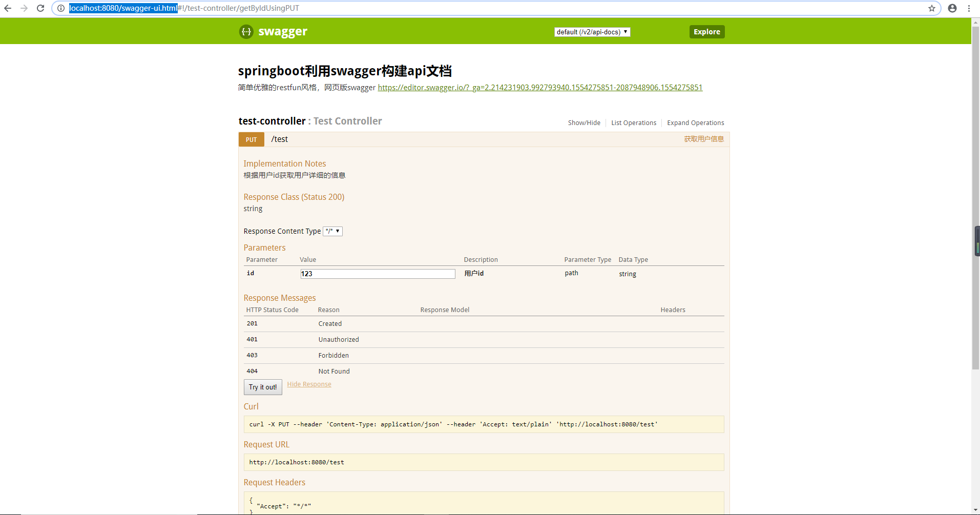Click Show/Hide for test-controller

pos(584,123)
